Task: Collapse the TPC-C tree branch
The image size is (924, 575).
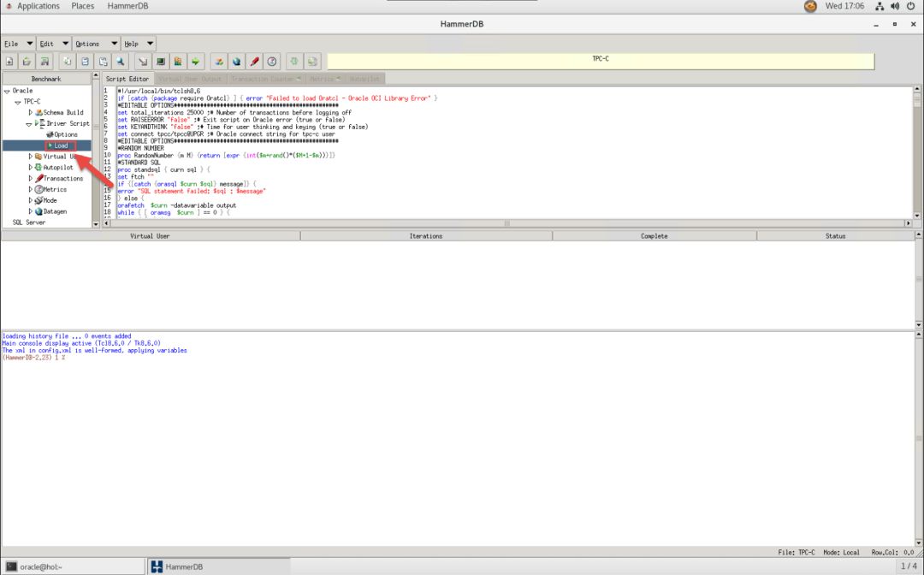Action: pyautogui.click(x=18, y=102)
